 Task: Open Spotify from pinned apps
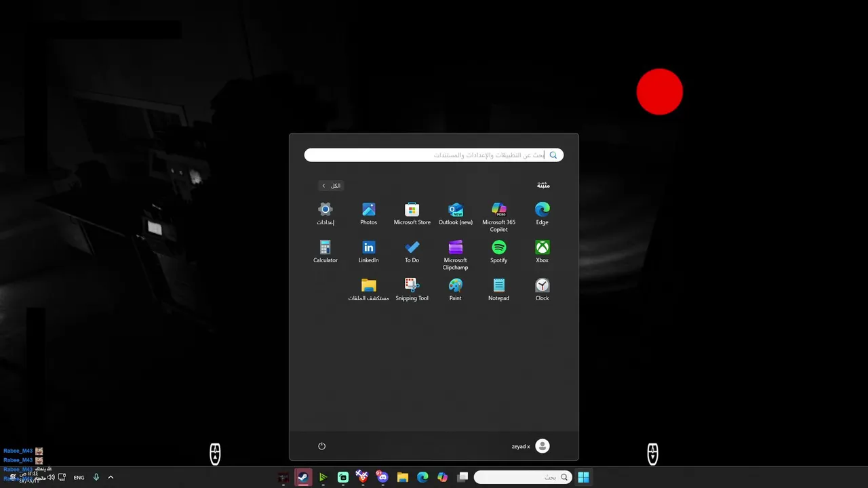coord(499,251)
